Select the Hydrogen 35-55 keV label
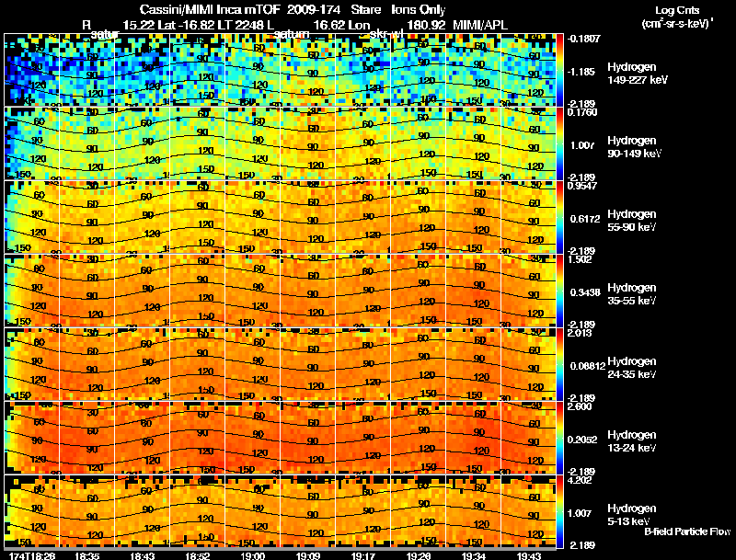This screenshot has height=560, width=736. click(x=632, y=294)
